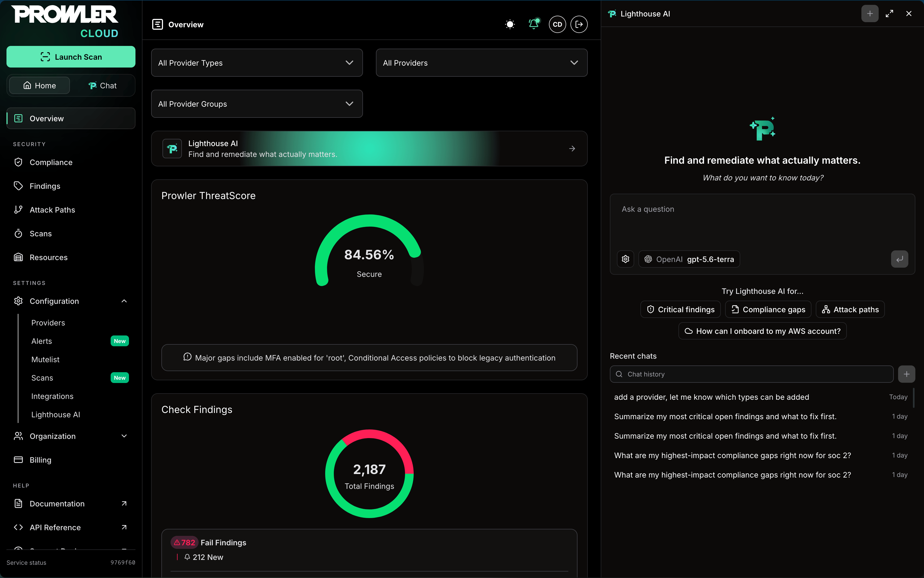Click the Overview header page icon

tap(157, 25)
